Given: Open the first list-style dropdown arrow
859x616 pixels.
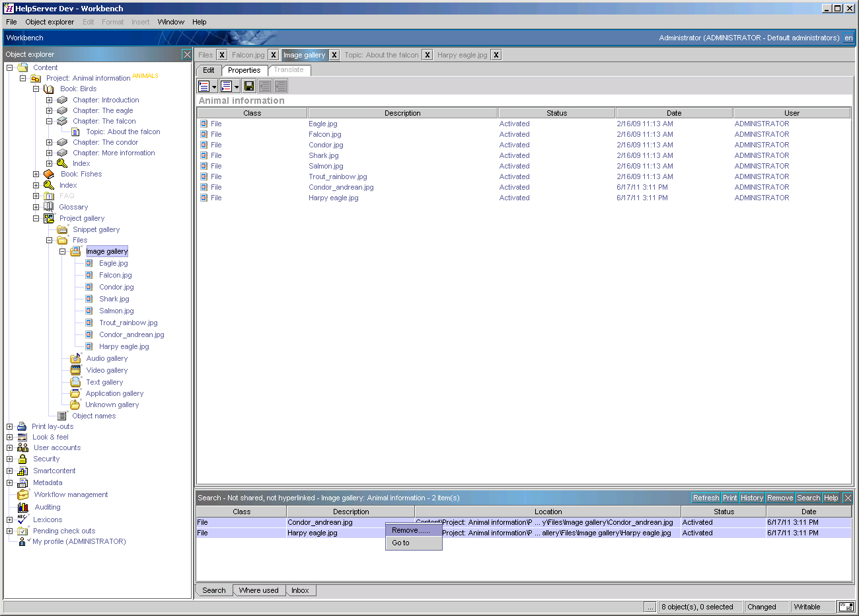Looking at the screenshot, I should [214, 85].
